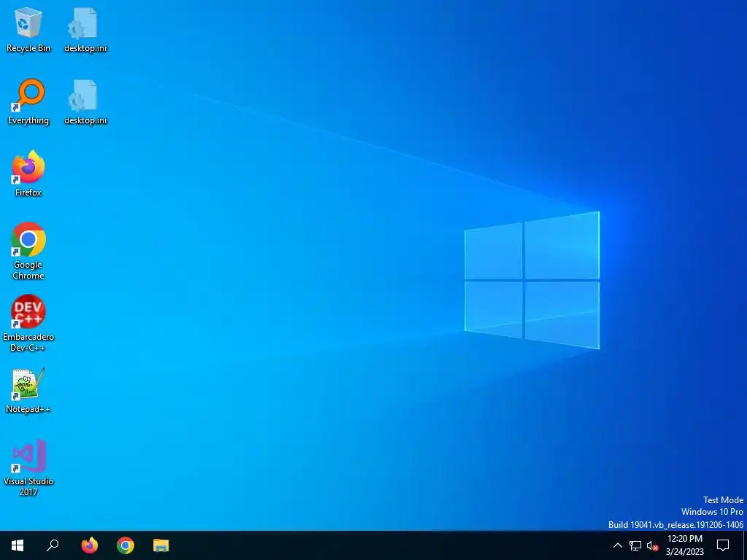Launch Firefox from the taskbar
This screenshot has height=560, width=747.
[x=89, y=545]
